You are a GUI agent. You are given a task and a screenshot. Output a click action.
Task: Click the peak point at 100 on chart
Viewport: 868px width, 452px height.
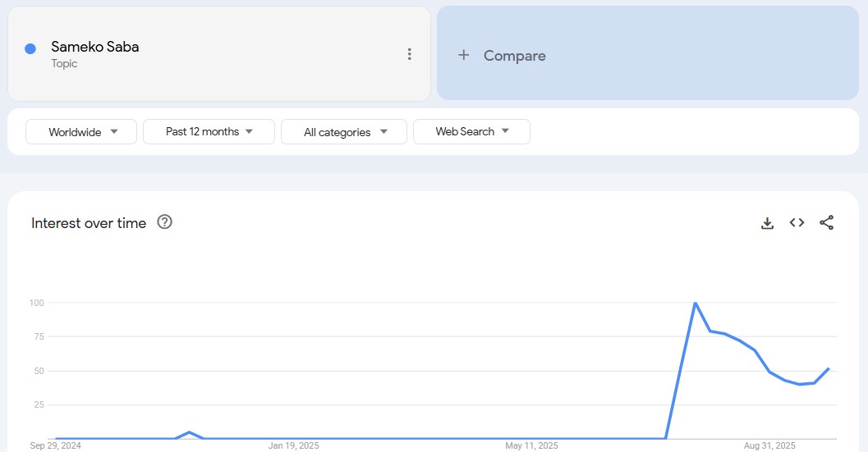tap(696, 304)
